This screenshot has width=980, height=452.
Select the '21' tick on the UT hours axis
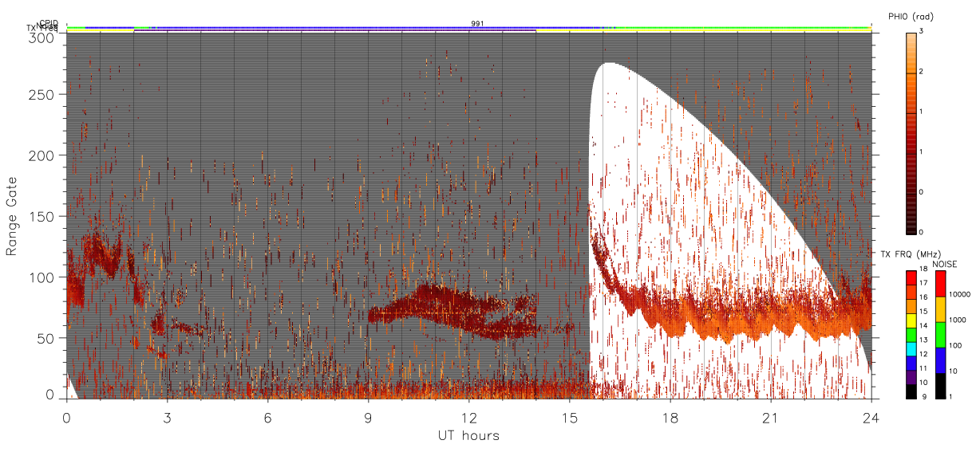point(770,417)
